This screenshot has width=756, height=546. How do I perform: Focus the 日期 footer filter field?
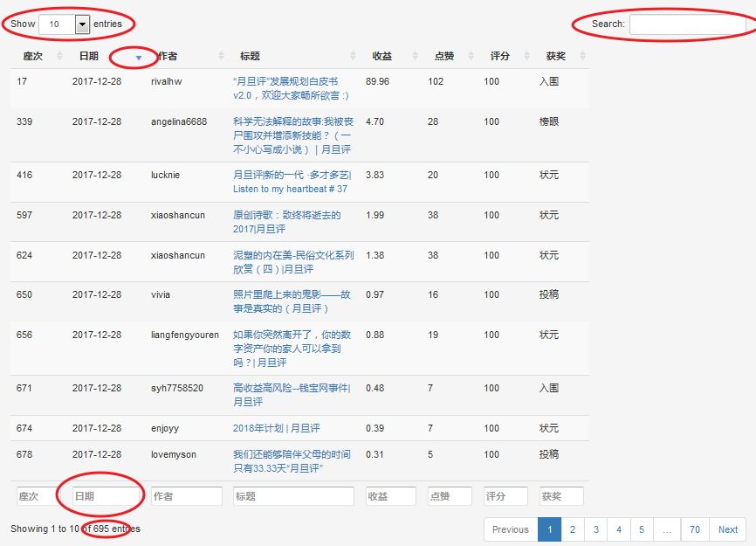click(x=105, y=496)
